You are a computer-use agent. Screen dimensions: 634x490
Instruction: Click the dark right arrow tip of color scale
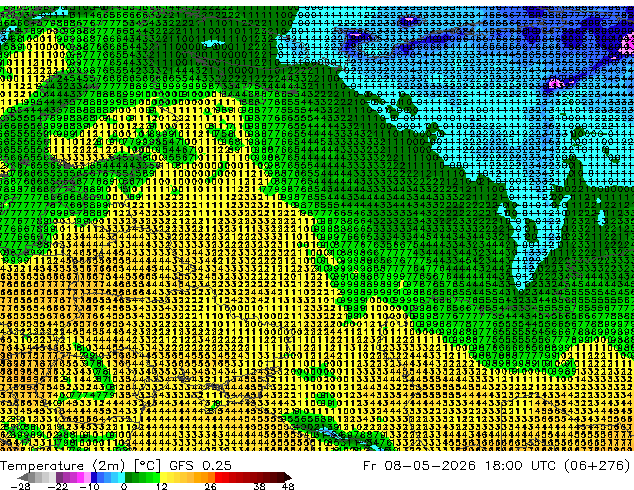tap(288, 477)
